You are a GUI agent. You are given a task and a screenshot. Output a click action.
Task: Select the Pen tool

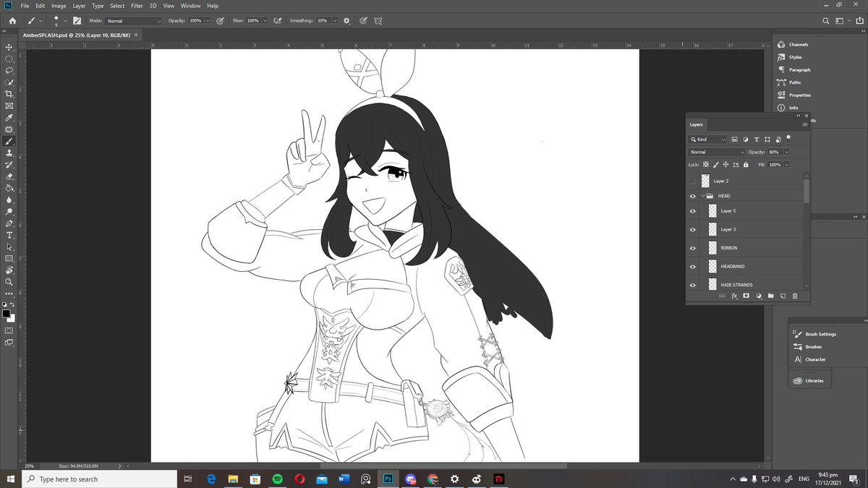coord(9,223)
